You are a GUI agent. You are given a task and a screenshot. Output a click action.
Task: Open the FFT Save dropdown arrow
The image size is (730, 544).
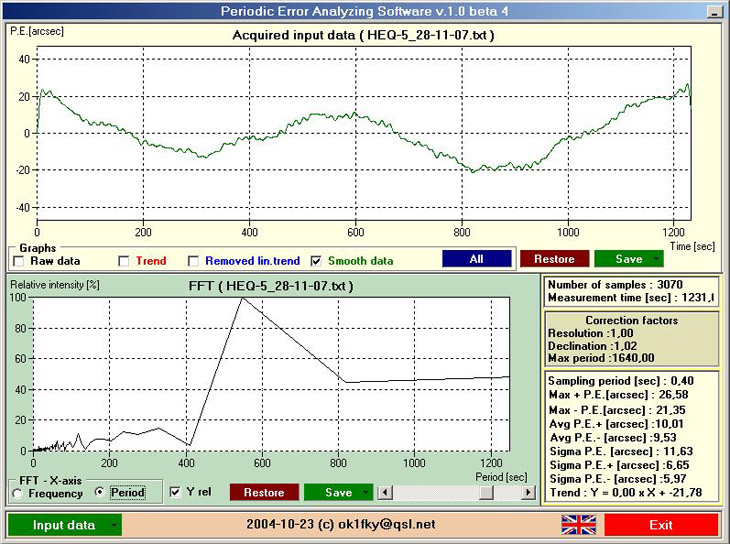point(366,492)
